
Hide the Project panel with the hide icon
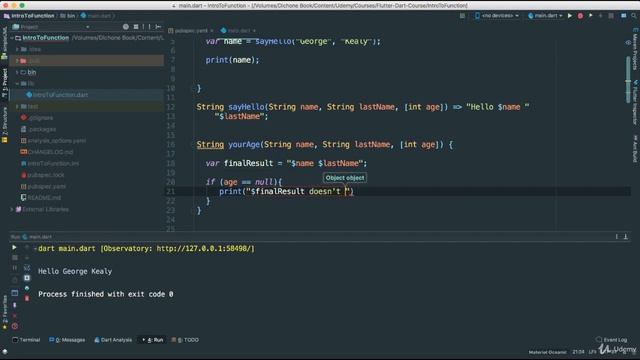tap(158, 27)
